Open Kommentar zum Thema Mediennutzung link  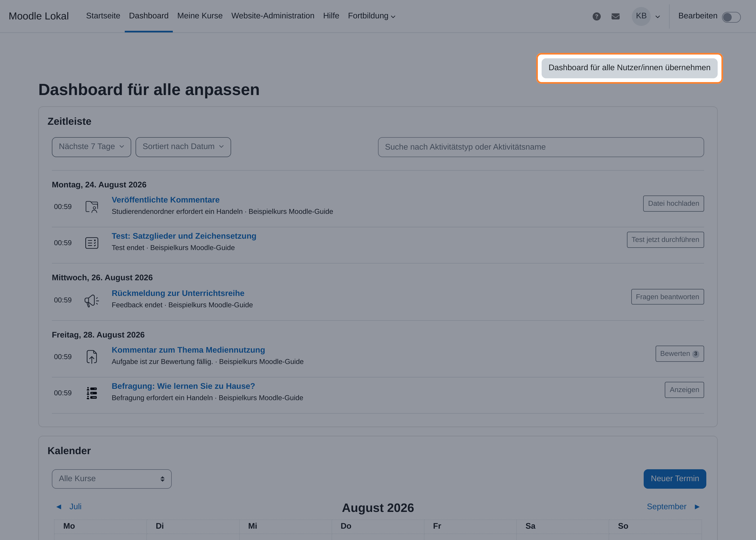(x=188, y=350)
